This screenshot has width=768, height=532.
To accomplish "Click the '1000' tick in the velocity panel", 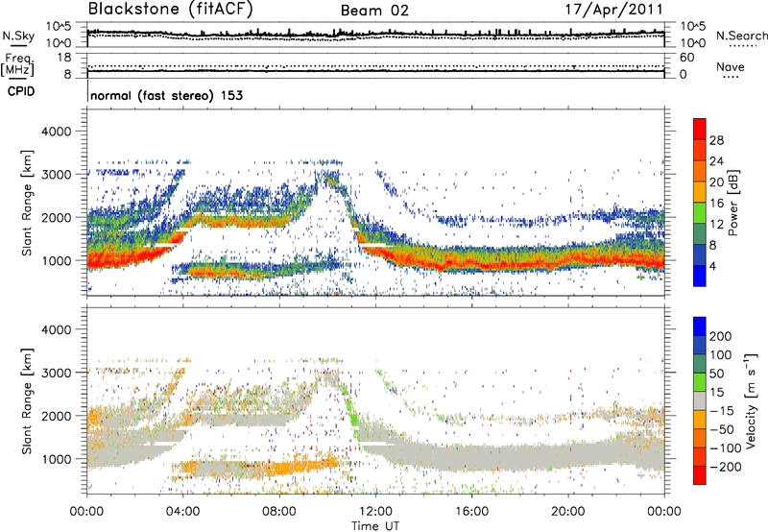I will [57, 459].
